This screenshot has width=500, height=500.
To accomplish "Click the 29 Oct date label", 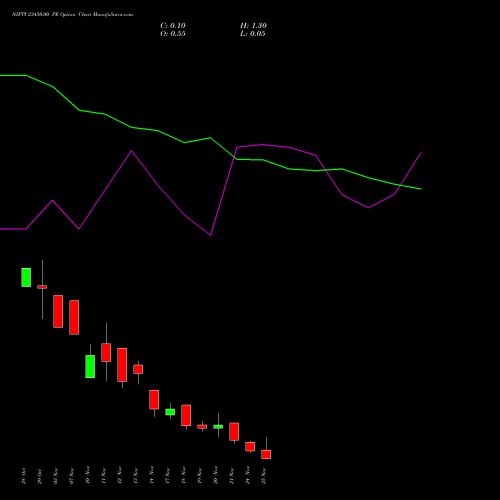I will pyautogui.click(x=40, y=476).
